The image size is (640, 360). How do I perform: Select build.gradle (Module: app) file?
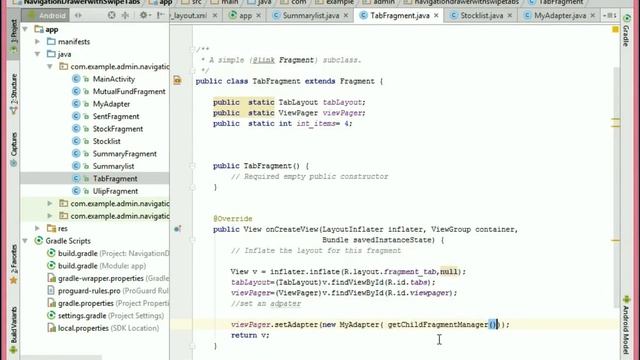[96, 266]
